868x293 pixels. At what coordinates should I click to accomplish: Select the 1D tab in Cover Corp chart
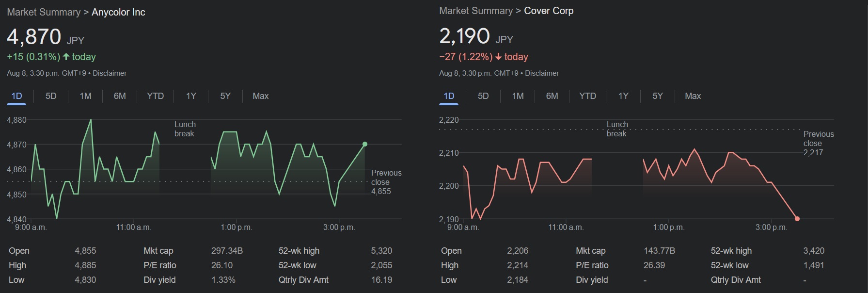tap(449, 96)
